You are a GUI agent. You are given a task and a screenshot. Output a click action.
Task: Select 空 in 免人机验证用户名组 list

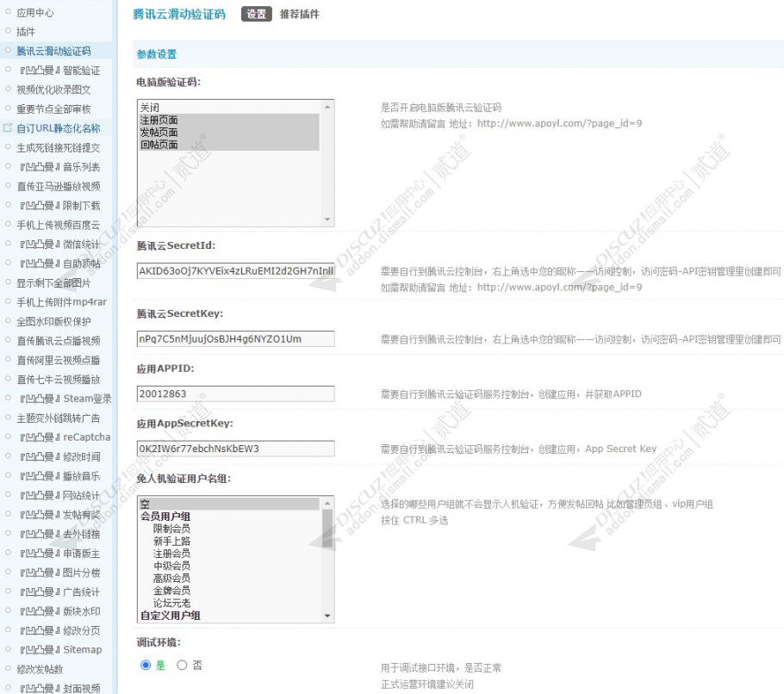tap(229, 504)
